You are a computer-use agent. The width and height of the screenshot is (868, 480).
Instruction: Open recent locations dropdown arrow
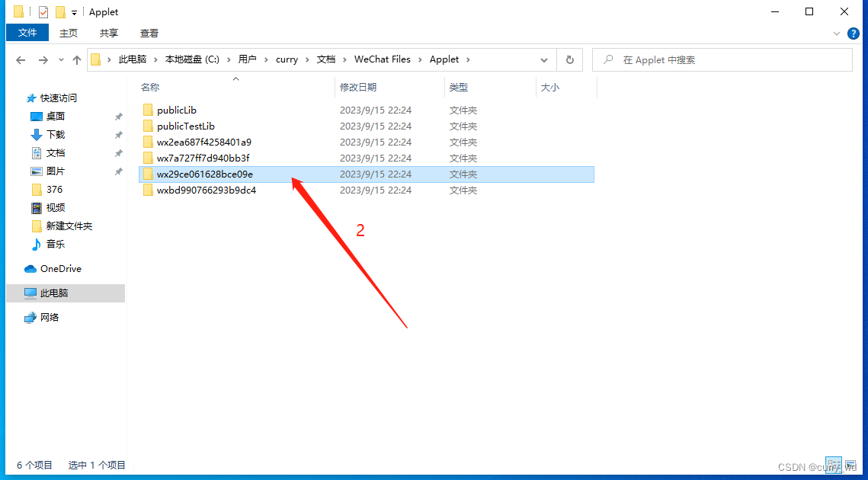tap(61, 59)
